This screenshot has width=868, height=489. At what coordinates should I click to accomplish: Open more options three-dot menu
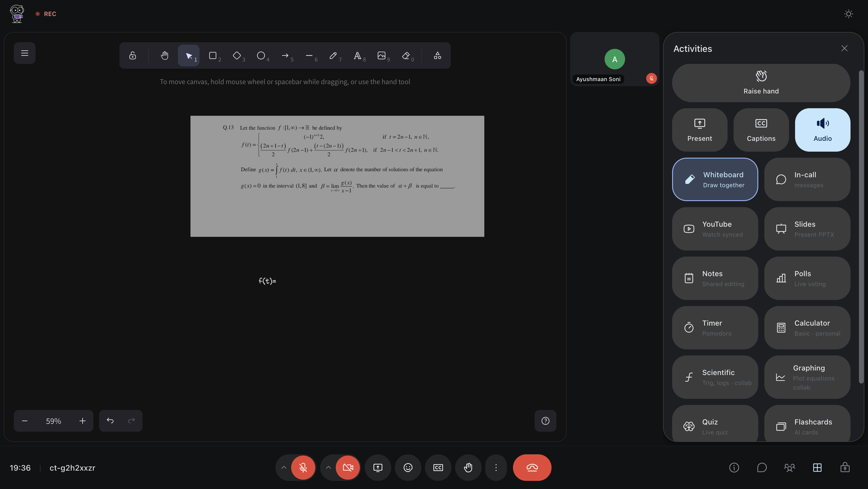coord(496,467)
